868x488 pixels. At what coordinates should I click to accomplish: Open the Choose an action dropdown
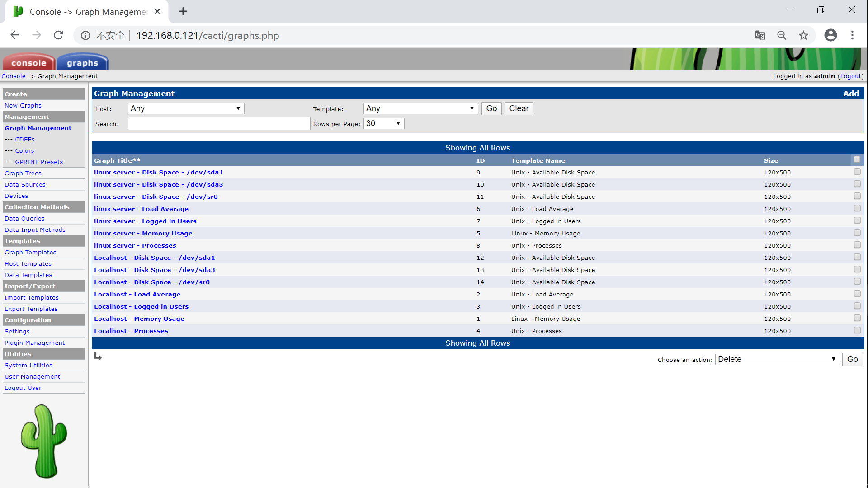pos(777,359)
